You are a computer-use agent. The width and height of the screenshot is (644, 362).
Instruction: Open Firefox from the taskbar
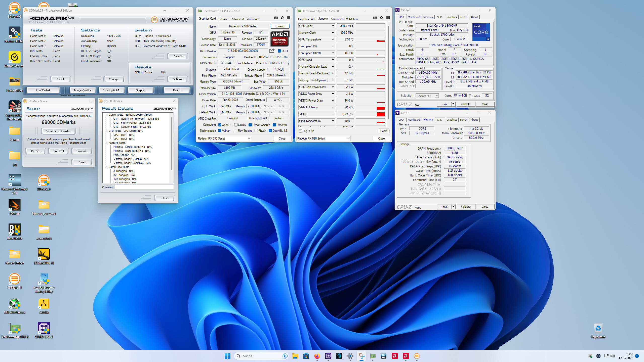pos(317,356)
